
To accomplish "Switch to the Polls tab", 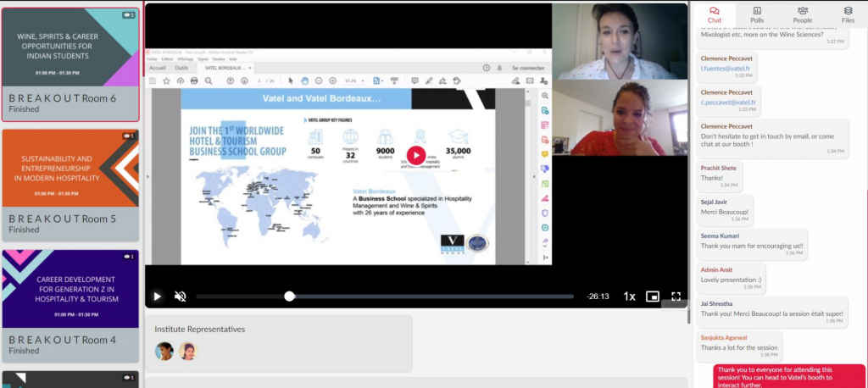I will (x=757, y=14).
